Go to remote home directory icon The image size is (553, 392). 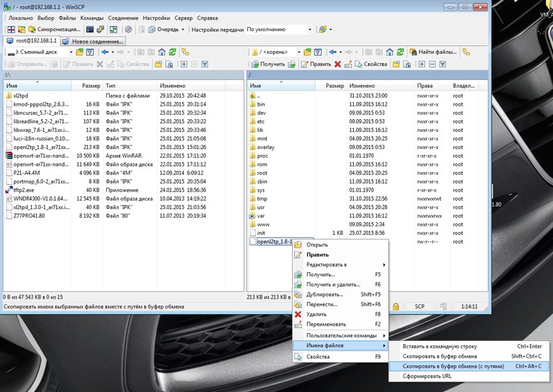click(390, 52)
